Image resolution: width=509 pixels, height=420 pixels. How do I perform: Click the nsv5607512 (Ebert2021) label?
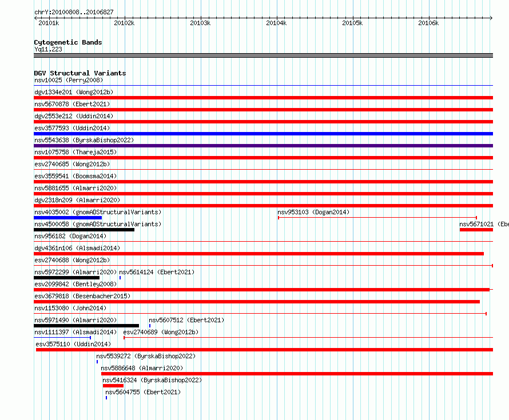click(186, 320)
